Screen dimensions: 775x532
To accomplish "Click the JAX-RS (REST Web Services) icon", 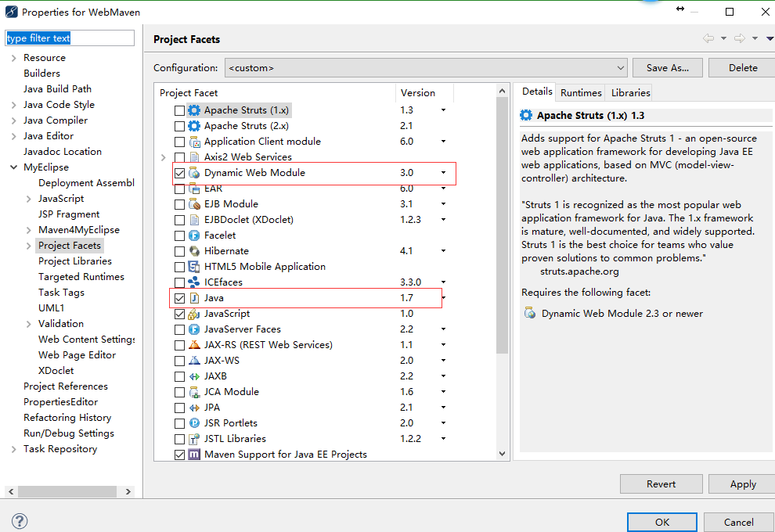I will pos(194,345).
